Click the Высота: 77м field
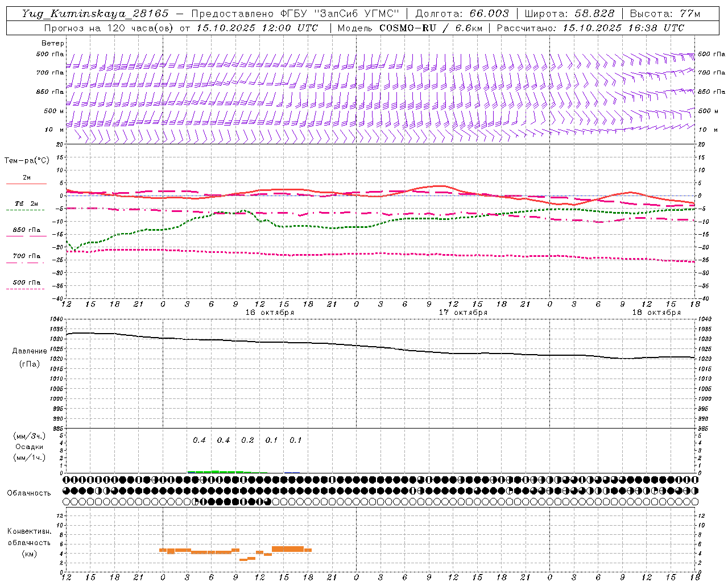Screen dimensions: 728x582 tap(665, 14)
